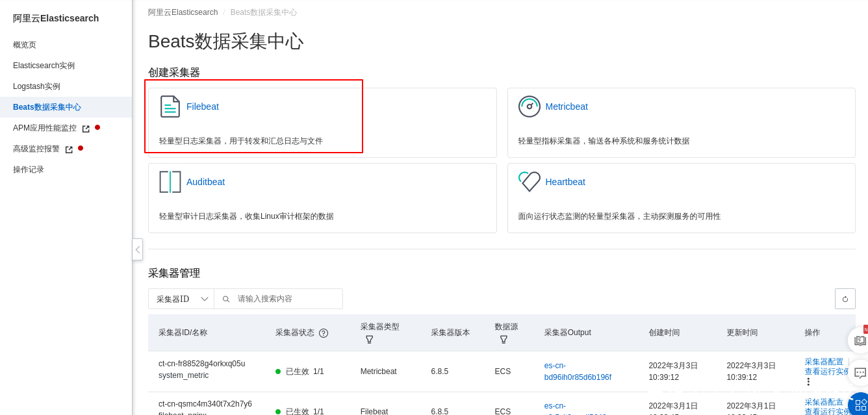Click 采集器版本 column header
868x415 pixels.
[x=450, y=333]
